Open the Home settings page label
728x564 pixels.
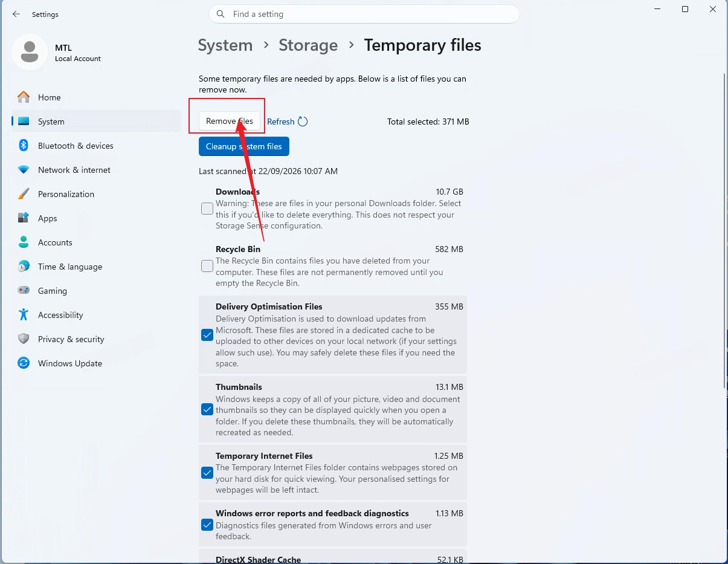[x=50, y=97]
